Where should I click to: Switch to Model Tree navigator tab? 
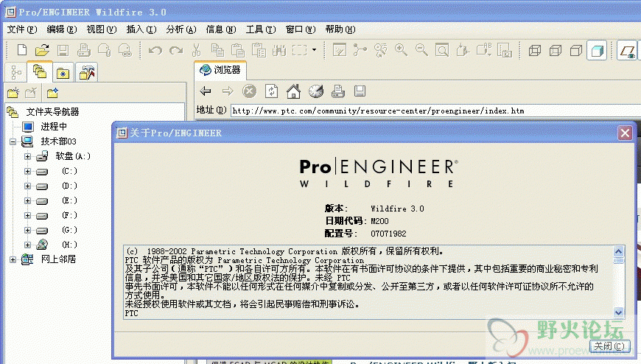pos(16,73)
